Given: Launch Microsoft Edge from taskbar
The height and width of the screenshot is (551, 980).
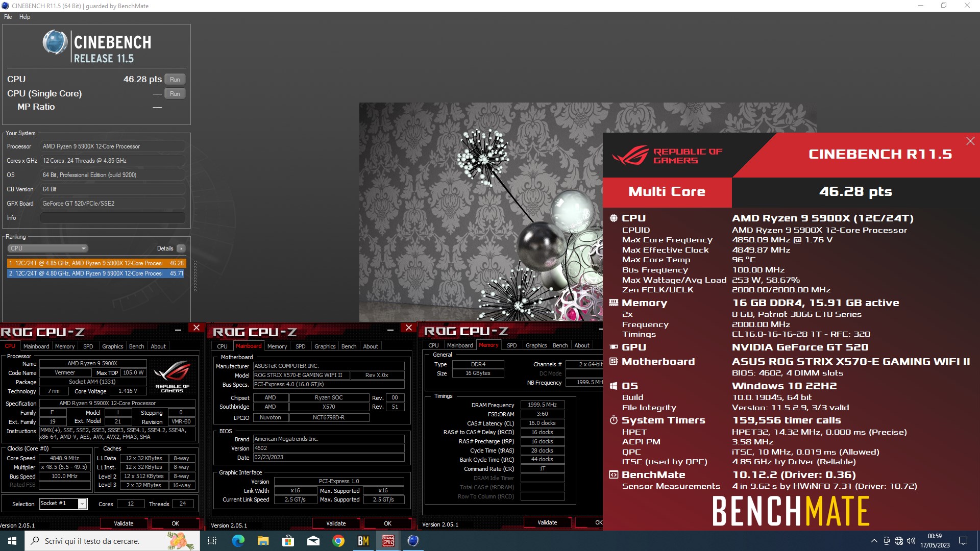Looking at the screenshot, I should pyautogui.click(x=238, y=541).
